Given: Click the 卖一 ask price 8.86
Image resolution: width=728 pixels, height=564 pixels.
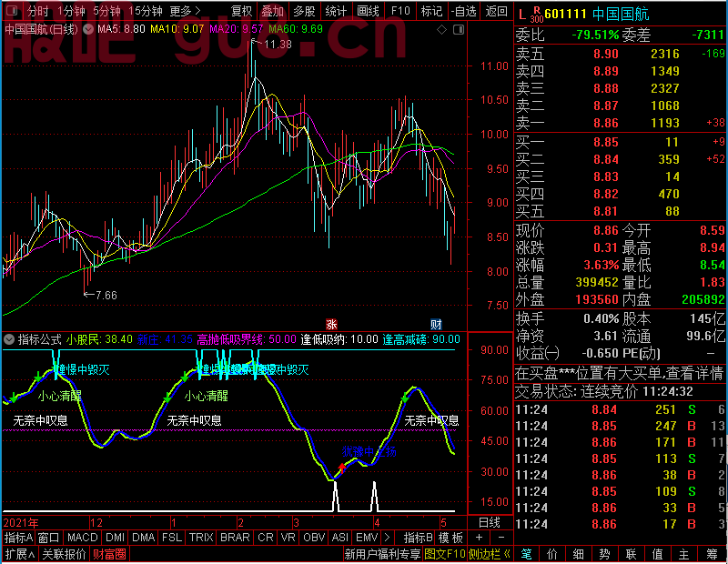Looking at the screenshot, I should 606,123.
